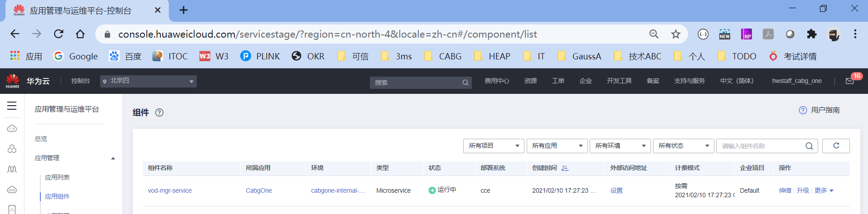Open the 所有状态 dropdown filter
868x214 pixels.
click(684, 146)
